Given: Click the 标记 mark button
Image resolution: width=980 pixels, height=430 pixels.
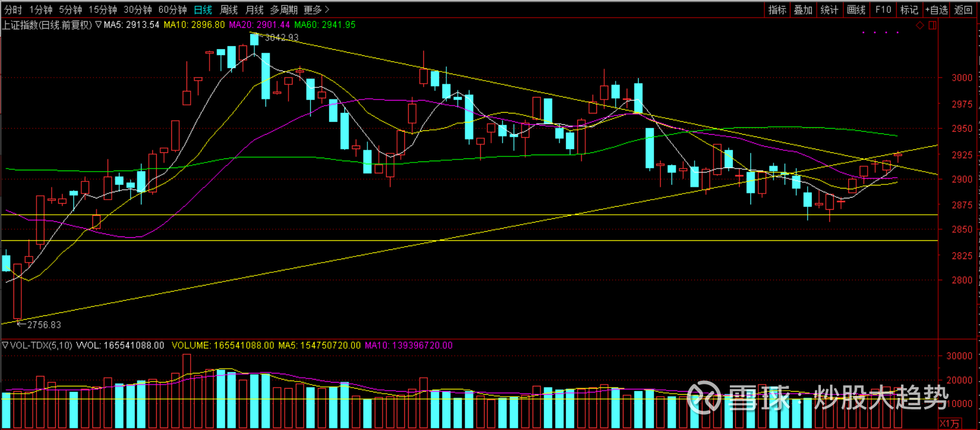Looking at the screenshot, I should [909, 10].
